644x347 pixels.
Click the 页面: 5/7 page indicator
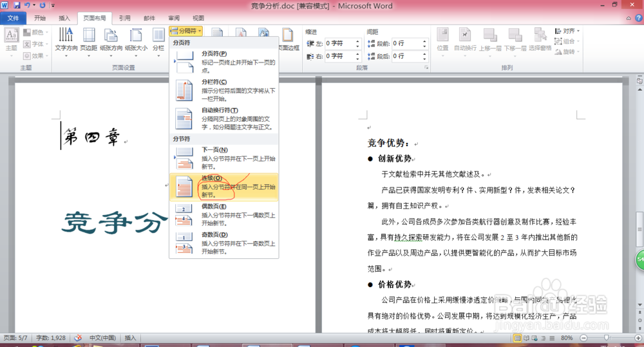pos(15,338)
